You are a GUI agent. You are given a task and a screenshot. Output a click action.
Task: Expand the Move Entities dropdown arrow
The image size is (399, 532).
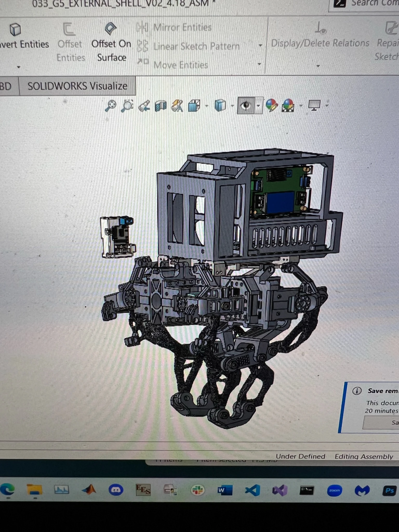coord(259,64)
